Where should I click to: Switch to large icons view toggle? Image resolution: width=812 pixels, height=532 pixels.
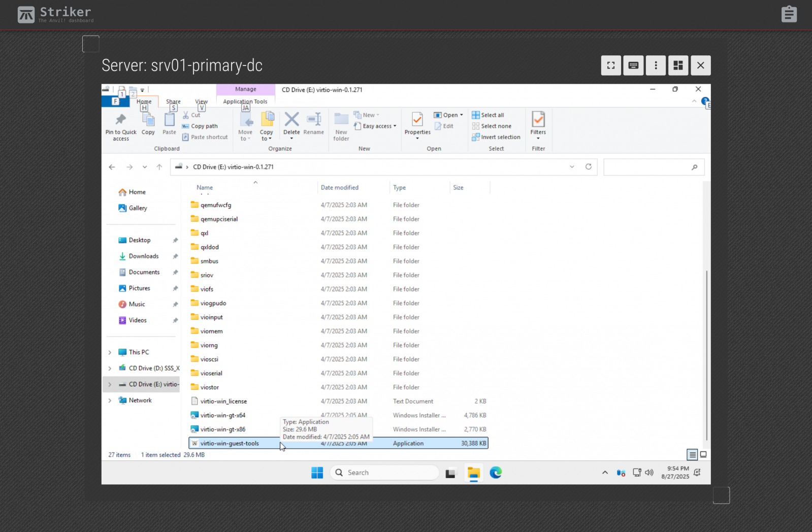(703, 455)
